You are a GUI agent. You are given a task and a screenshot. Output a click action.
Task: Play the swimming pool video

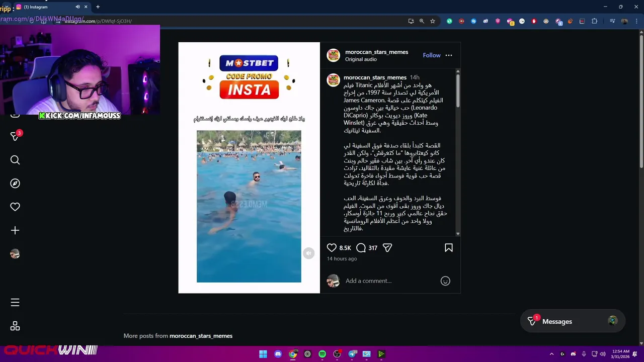249,206
